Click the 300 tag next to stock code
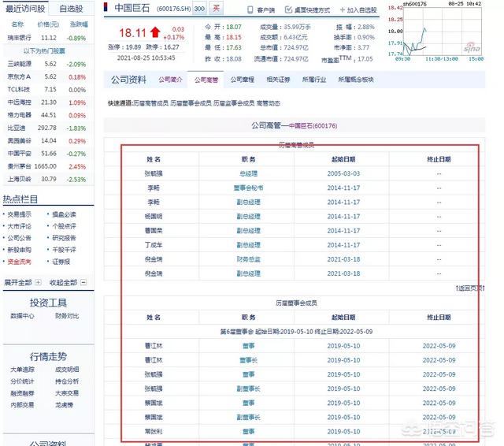504x446 pixels. pos(199,9)
